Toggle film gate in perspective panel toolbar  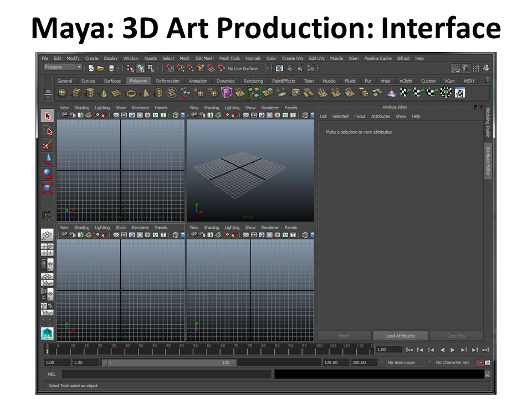pyautogui.click(x=254, y=115)
